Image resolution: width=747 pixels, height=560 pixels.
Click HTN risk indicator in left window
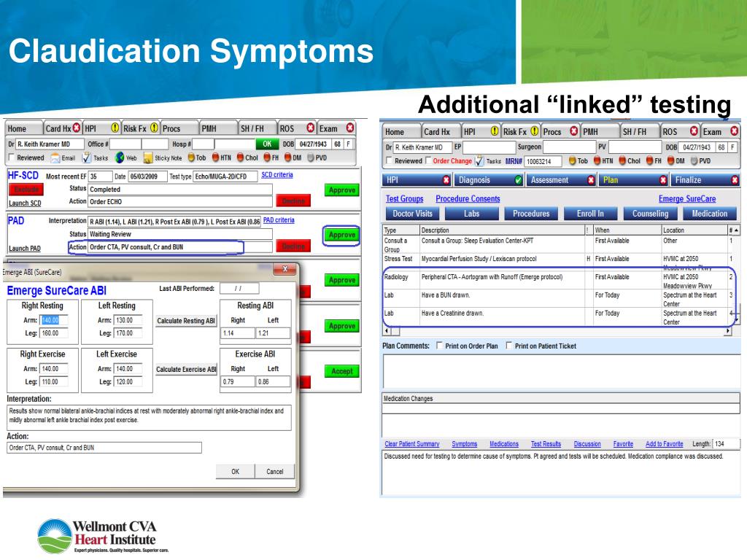pyautogui.click(x=215, y=157)
